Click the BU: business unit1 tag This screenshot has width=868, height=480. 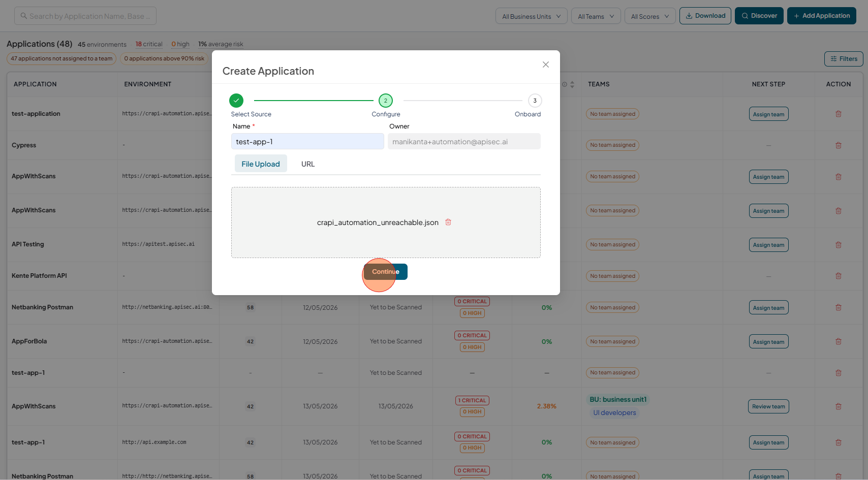[618, 400]
